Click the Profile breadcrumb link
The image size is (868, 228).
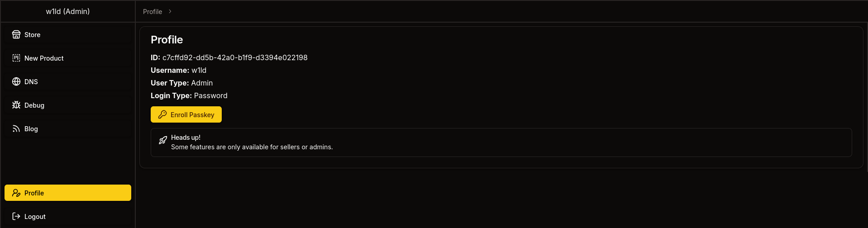click(153, 12)
